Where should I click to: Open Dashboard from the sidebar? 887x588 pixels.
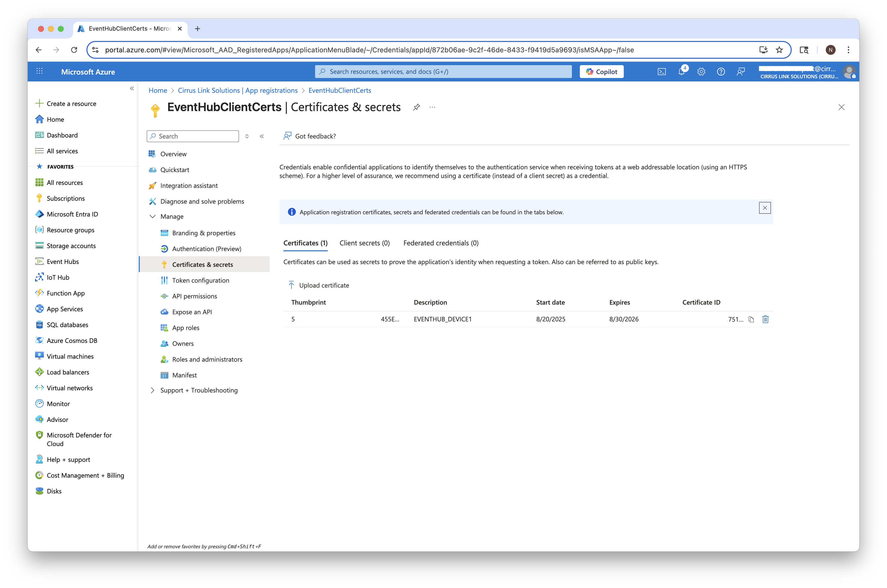point(62,135)
